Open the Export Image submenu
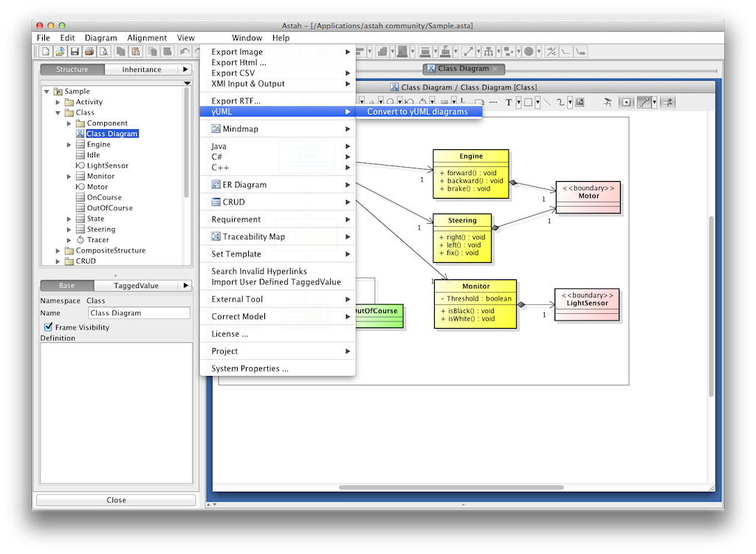The image size is (756, 554). pos(278,52)
